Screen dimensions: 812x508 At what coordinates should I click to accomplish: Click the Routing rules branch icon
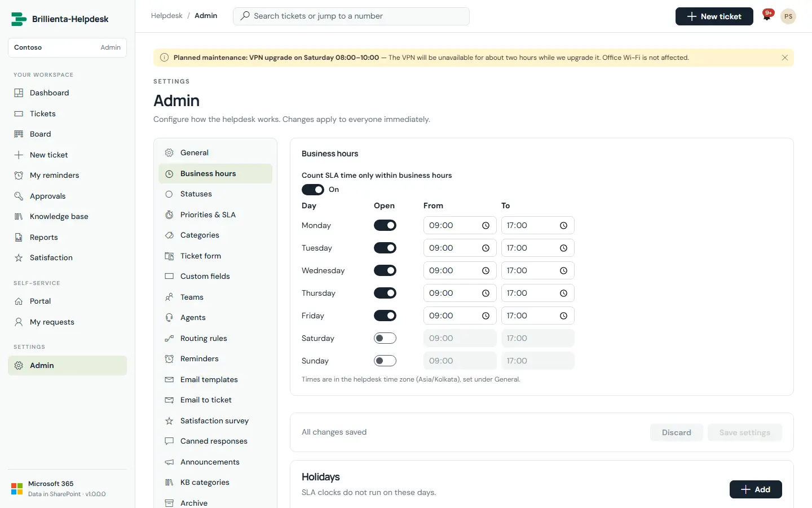click(169, 338)
